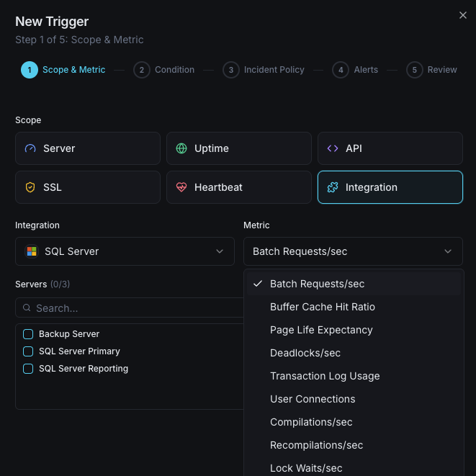This screenshot has height=476, width=476.
Task: Check the Backup Server checkbox
Action: point(28,334)
